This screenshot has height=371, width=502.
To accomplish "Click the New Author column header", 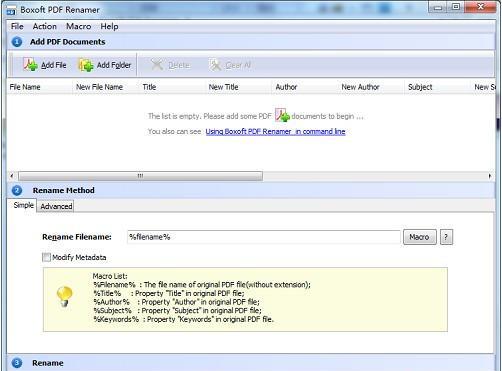I will coord(371,87).
